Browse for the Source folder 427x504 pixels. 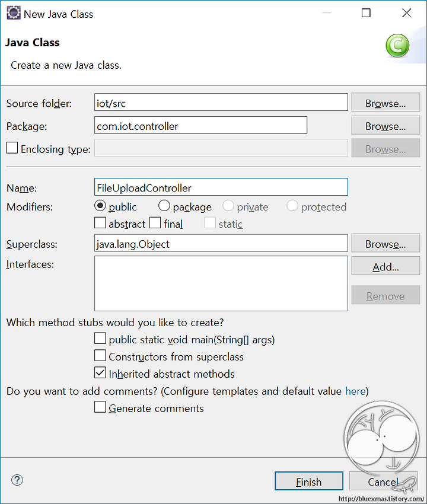[385, 102]
